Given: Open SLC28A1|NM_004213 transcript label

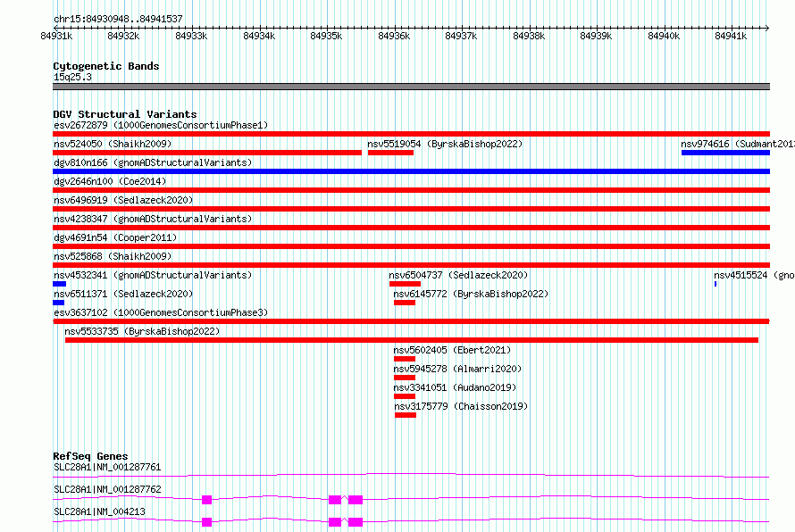Looking at the screenshot, I should click(x=99, y=511).
